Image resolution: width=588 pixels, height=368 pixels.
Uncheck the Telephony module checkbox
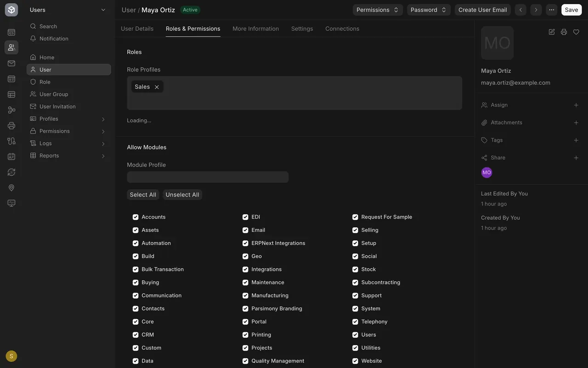click(355, 322)
